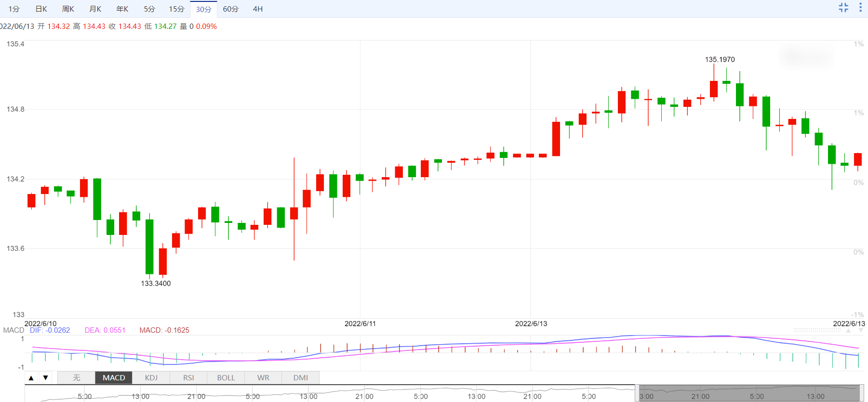Screen dimensions: 868x402
Task: Open the 月K monthly chart
Action: 95,9
